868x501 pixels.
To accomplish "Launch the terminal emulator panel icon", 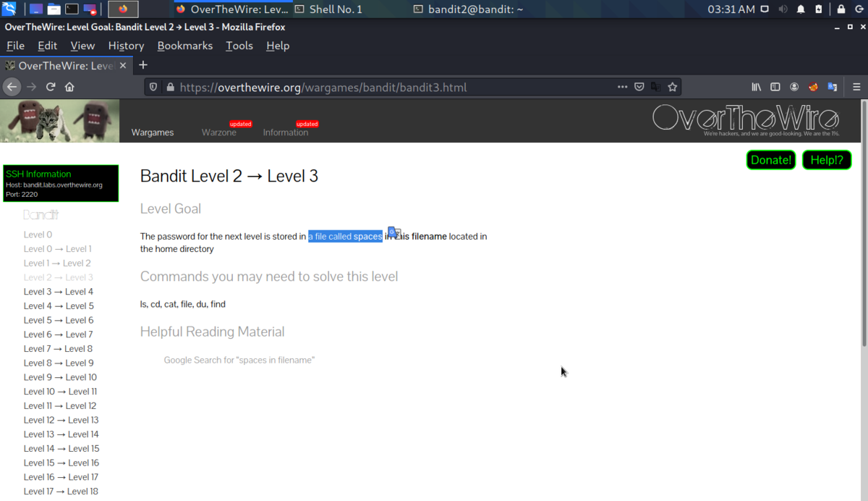I will [72, 9].
